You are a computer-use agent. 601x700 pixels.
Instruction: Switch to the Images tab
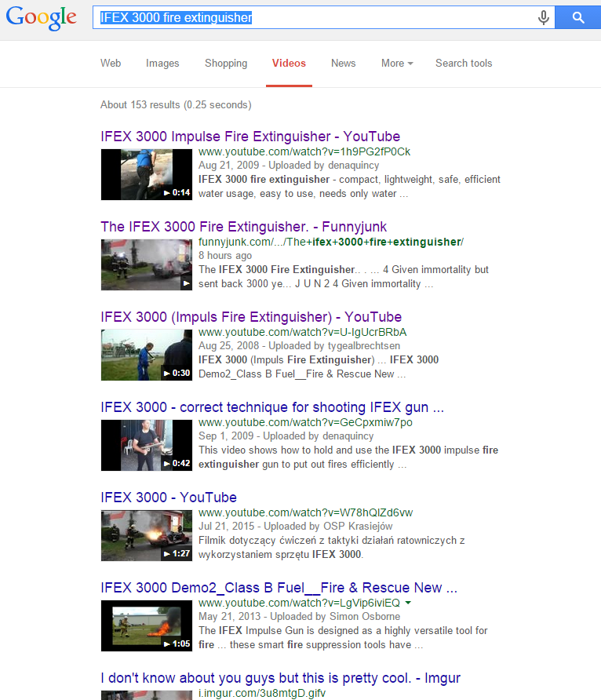tap(162, 64)
